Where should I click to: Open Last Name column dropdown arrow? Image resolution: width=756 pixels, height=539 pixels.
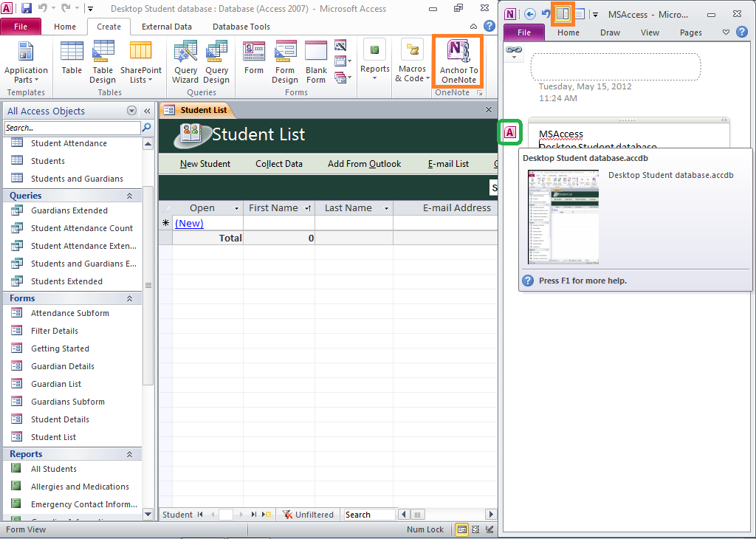click(386, 208)
